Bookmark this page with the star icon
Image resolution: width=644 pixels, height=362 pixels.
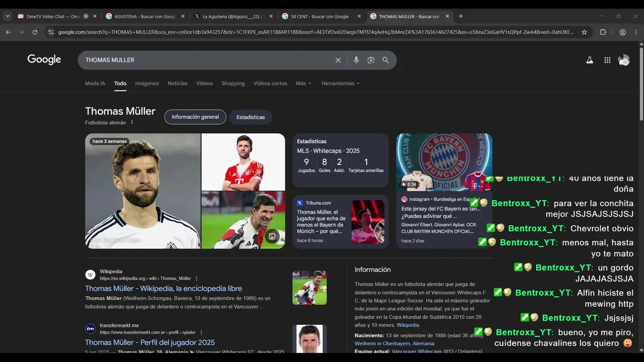[x=584, y=32]
